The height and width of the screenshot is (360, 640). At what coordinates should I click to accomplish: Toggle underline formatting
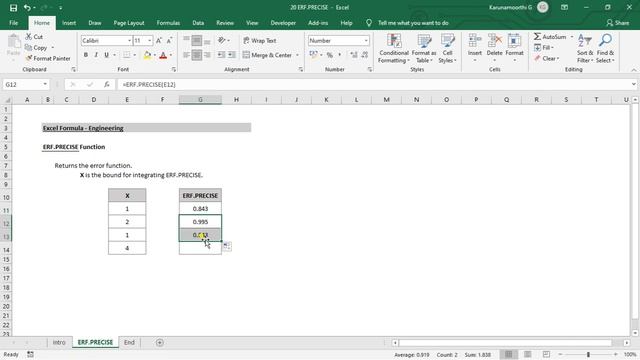click(106, 55)
